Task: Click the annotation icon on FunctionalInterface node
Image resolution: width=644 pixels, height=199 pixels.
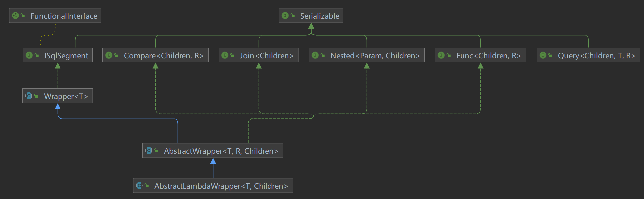Action: point(15,16)
